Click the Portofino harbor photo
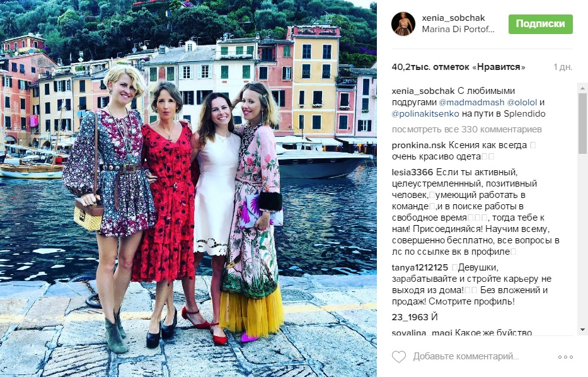Viewport: 588px width, 377px height. (188, 188)
